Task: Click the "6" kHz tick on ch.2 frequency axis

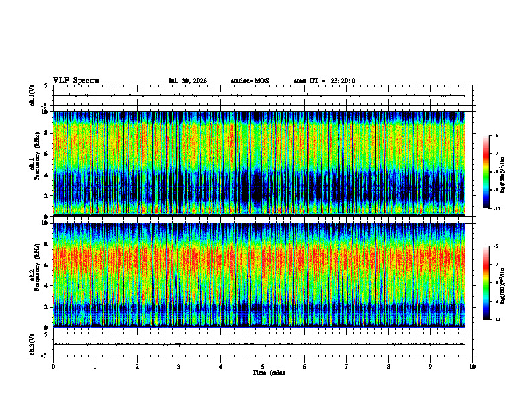Action: (47, 265)
